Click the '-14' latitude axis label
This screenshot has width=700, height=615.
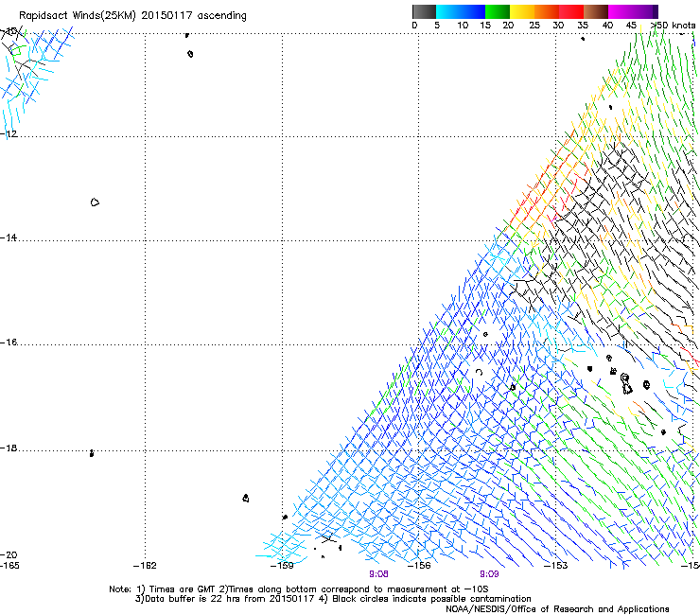(x=9, y=237)
